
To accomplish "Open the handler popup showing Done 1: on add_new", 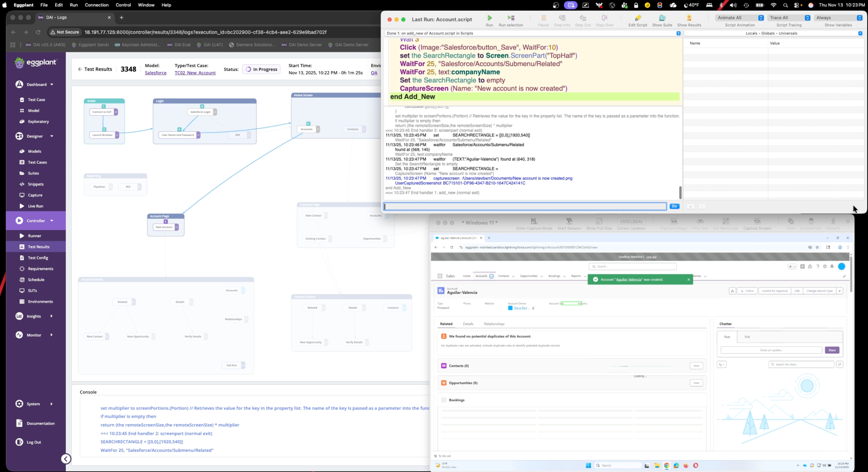I will (x=533, y=33).
